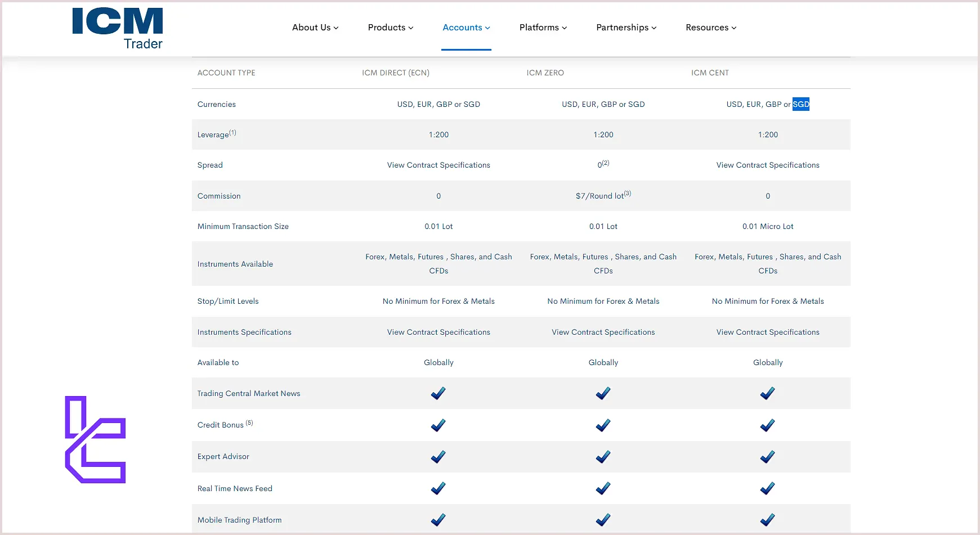Image resolution: width=980 pixels, height=535 pixels.
Task: Click the purple TC watermark logo
Action: coord(95,439)
